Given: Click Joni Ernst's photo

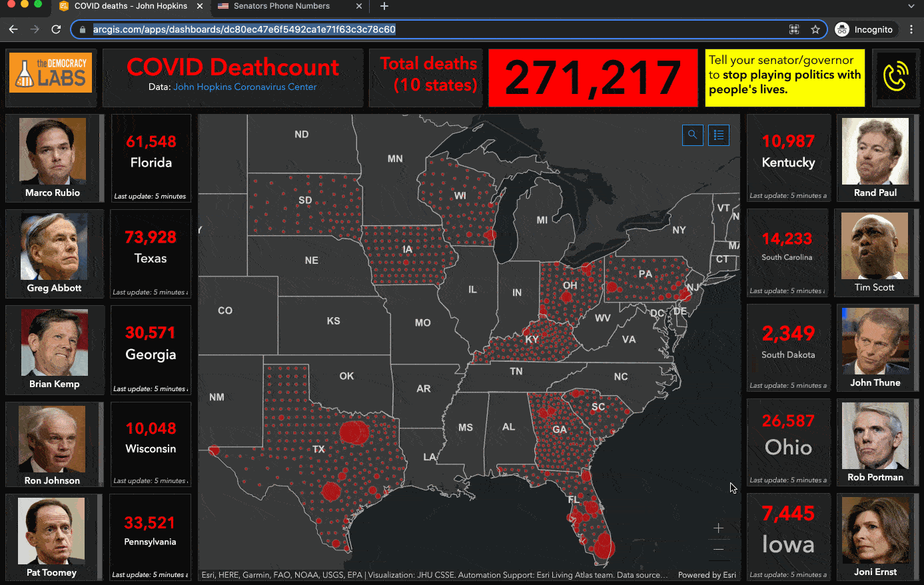Looking at the screenshot, I should tap(875, 530).
